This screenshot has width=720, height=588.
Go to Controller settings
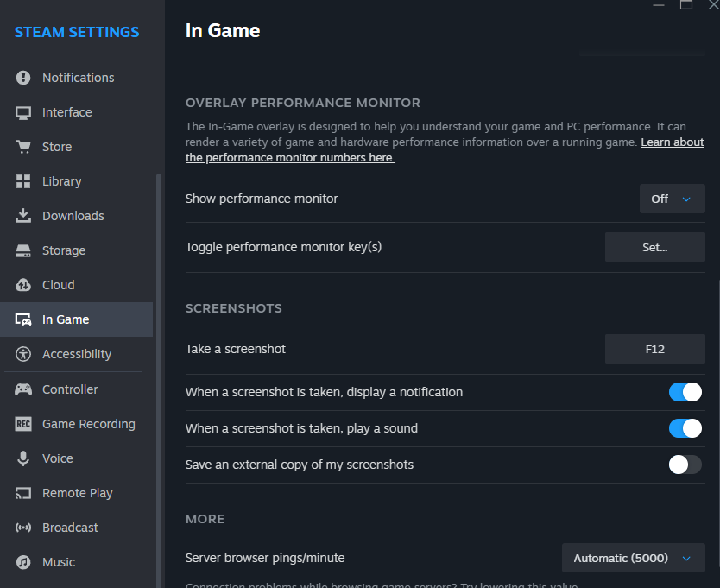click(x=76, y=389)
